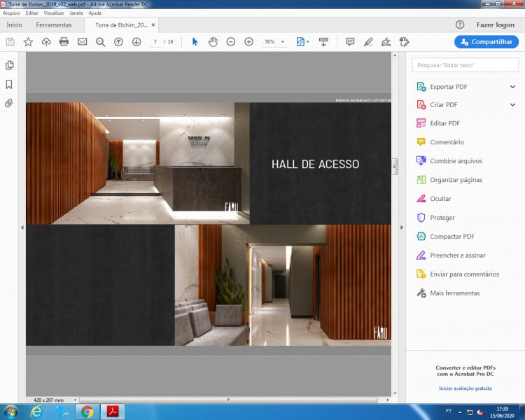The width and height of the screenshot is (525, 420).
Task: Open the fit page options icon
Action: [x=302, y=42]
